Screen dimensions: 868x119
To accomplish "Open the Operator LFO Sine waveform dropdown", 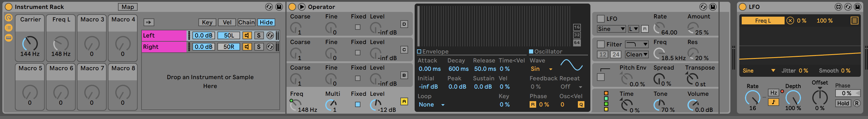I will (x=611, y=29).
